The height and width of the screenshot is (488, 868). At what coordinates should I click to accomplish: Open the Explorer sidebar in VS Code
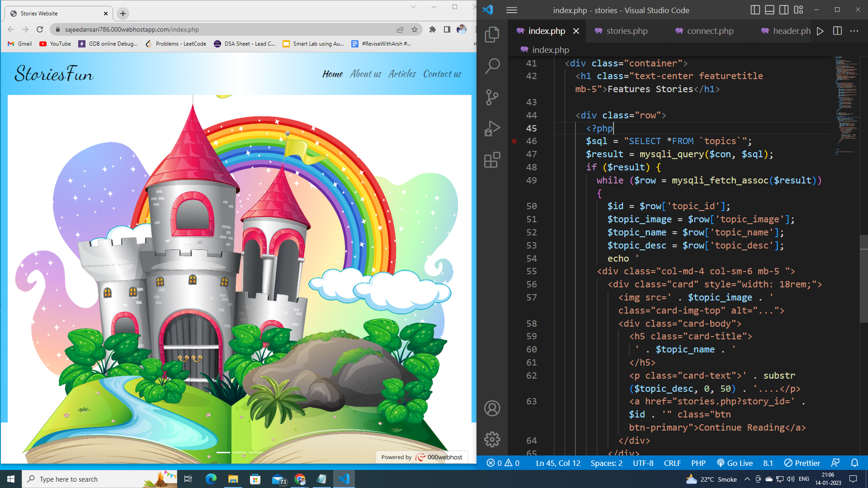491,34
